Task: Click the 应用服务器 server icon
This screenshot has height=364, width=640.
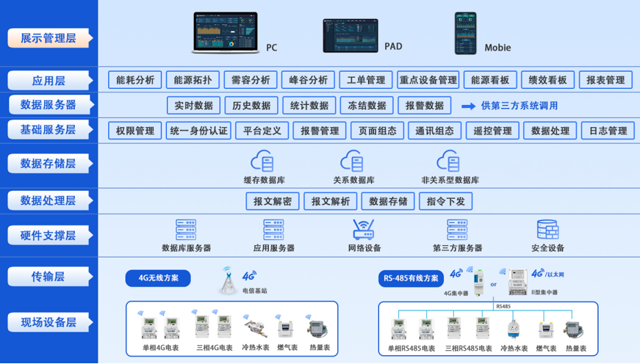Action: (273, 230)
